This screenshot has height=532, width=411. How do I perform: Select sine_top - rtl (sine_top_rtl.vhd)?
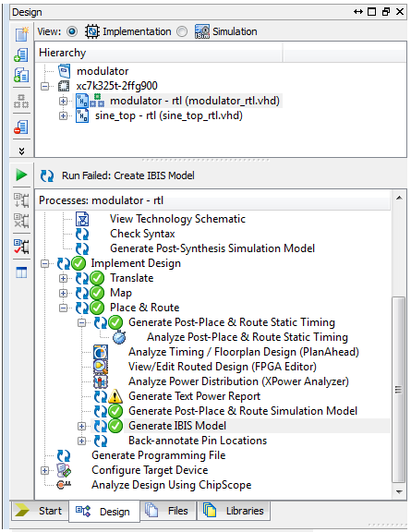pyautogui.click(x=169, y=115)
